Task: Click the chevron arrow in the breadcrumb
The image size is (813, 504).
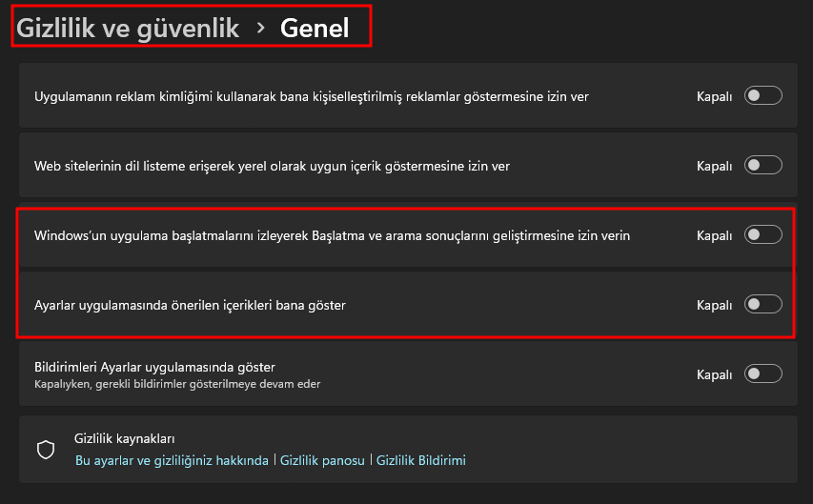Action: (x=261, y=28)
